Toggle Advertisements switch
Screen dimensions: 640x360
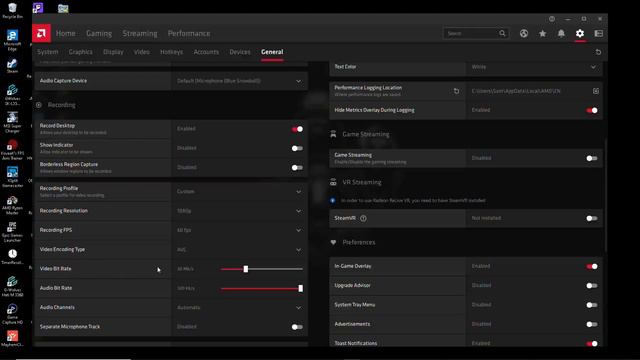click(592, 324)
